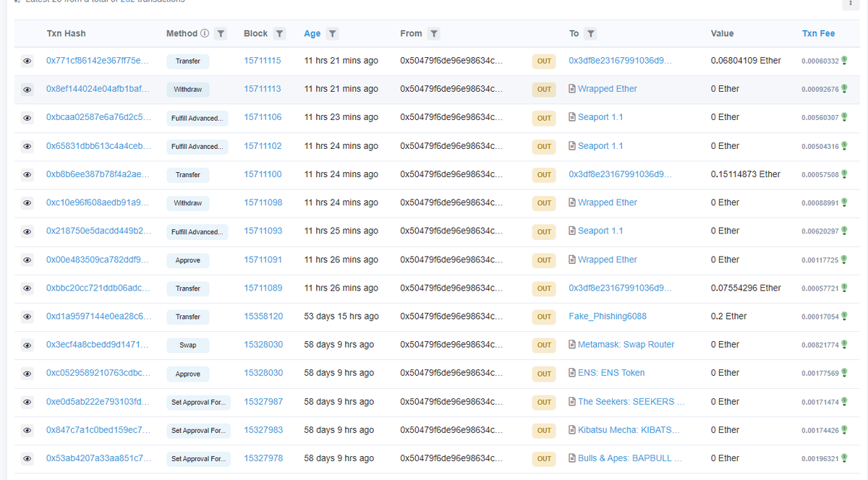
Task: Click the 0.06804109 Ether value
Action: (746, 61)
